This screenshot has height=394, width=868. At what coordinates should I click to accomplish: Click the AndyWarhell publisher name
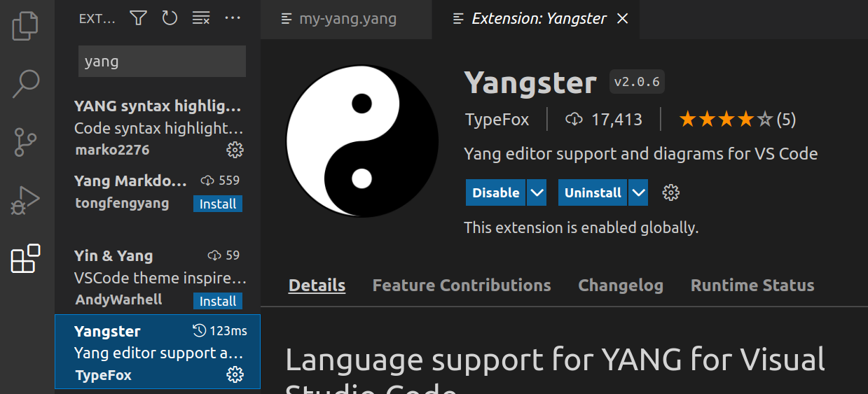tap(118, 300)
